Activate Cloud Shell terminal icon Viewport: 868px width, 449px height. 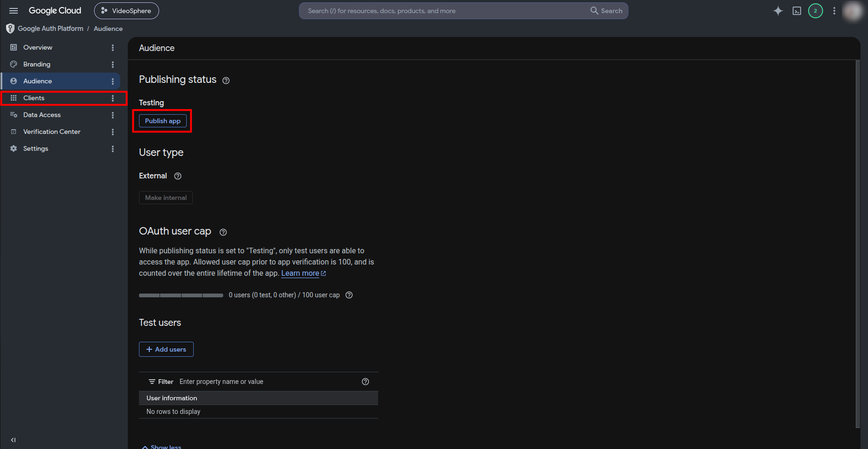tap(797, 11)
